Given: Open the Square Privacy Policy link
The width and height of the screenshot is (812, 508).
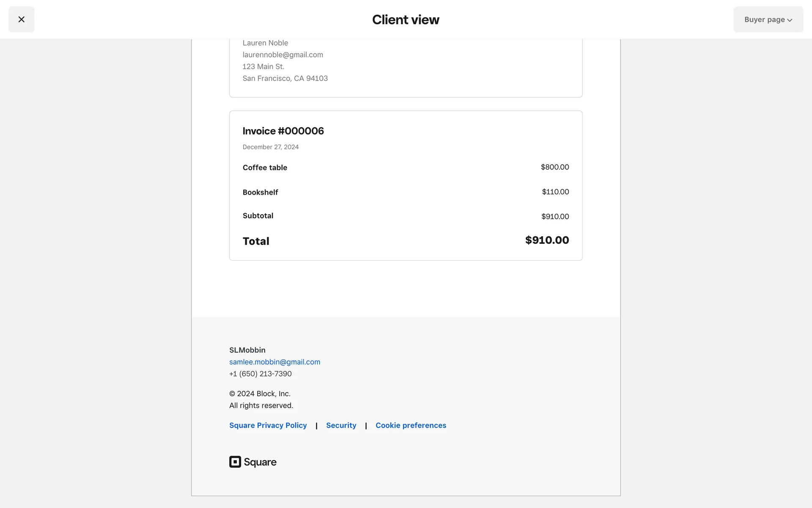Looking at the screenshot, I should (268, 425).
